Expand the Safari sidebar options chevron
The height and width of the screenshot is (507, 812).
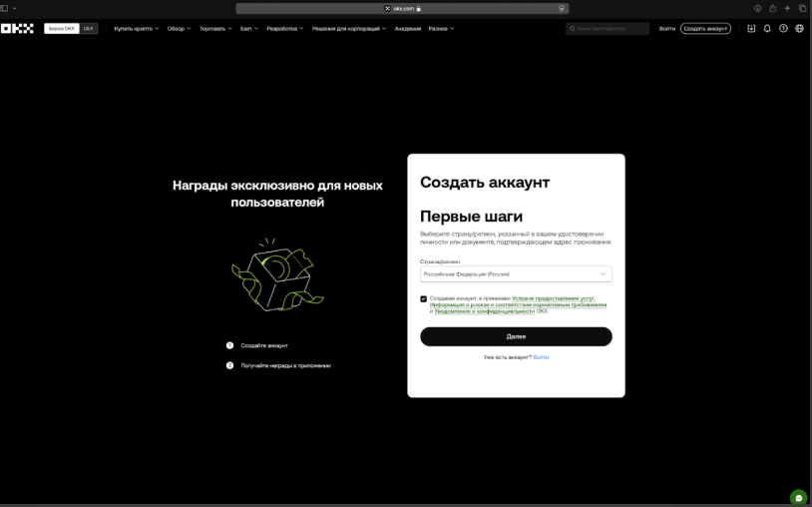pyautogui.click(x=15, y=8)
